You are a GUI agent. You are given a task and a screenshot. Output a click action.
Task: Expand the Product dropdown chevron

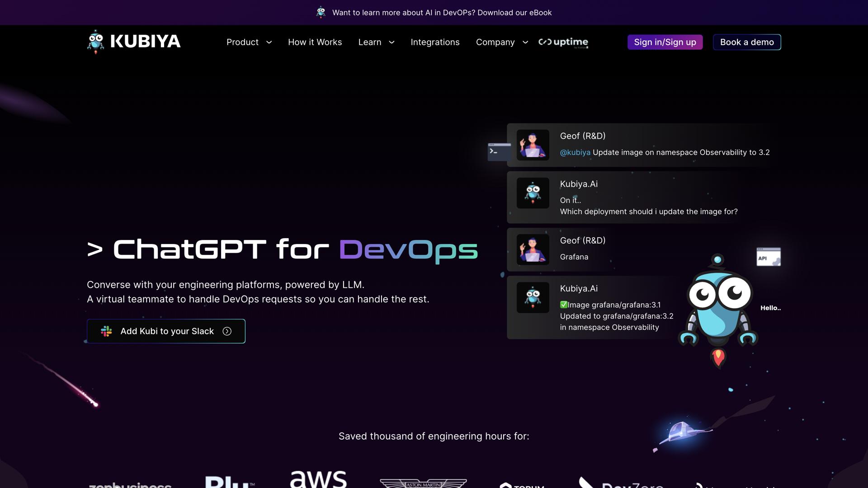click(x=269, y=42)
